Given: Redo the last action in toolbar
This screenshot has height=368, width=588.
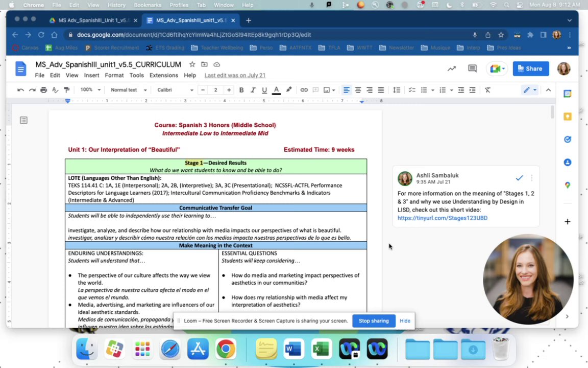Looking at the screenshot, I should click(x=32, y=90).
